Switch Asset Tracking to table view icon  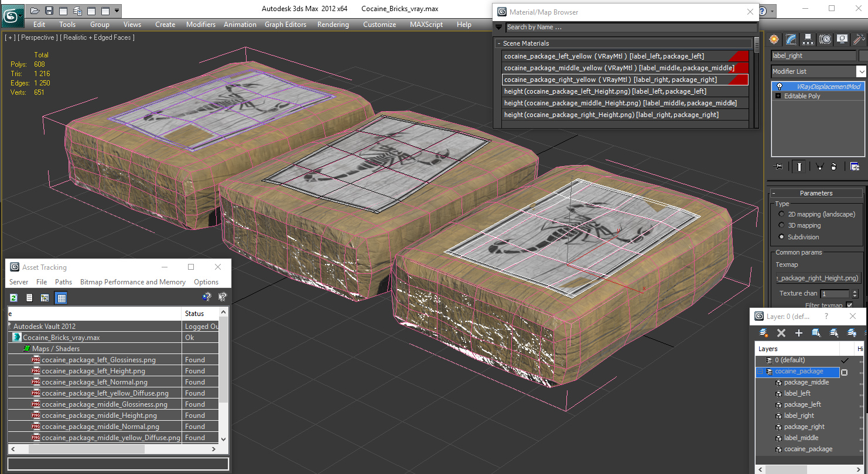point(61,298)
